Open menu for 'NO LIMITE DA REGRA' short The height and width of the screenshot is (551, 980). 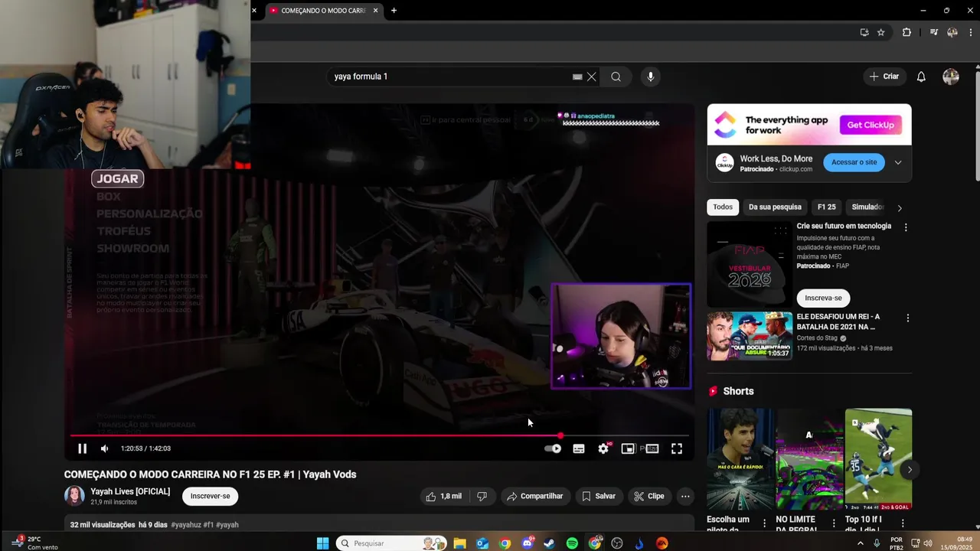[x=833, y=523]
